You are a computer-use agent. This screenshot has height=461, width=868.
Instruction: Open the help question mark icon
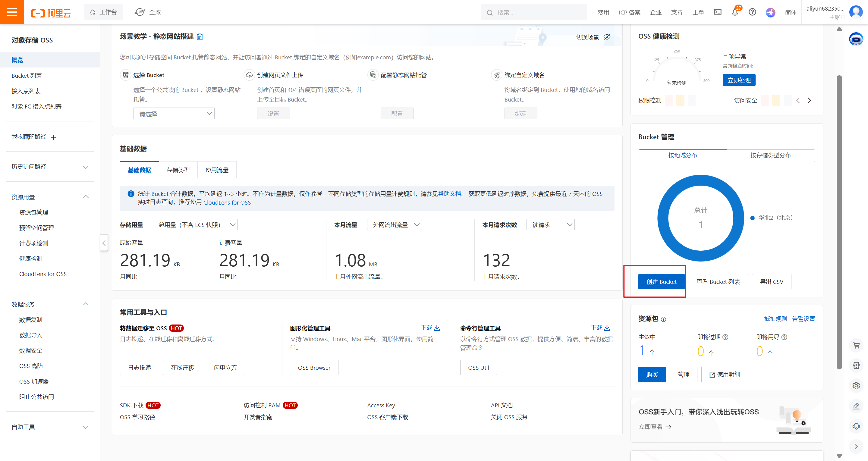[752, 12]
